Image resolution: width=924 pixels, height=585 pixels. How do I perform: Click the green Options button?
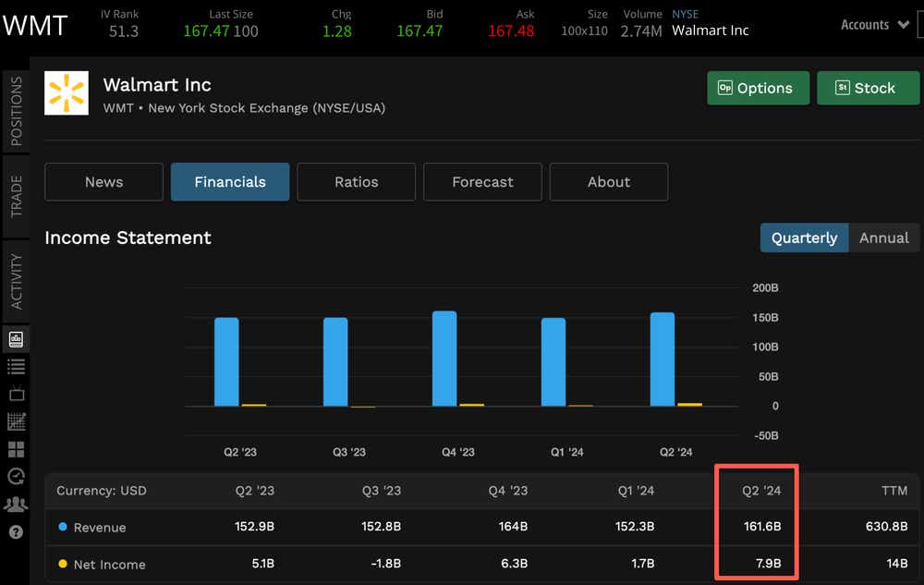point(758,88)
